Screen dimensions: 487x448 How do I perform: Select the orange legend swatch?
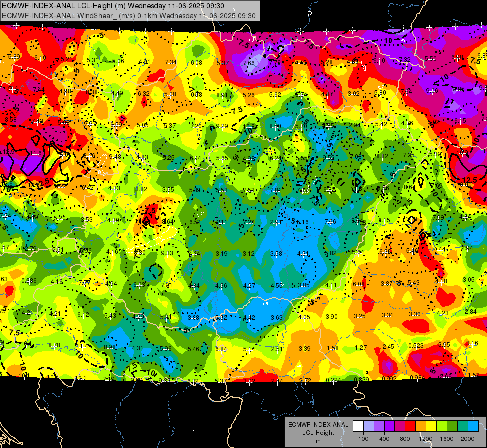pyautogui.click(x=421, y=426)
